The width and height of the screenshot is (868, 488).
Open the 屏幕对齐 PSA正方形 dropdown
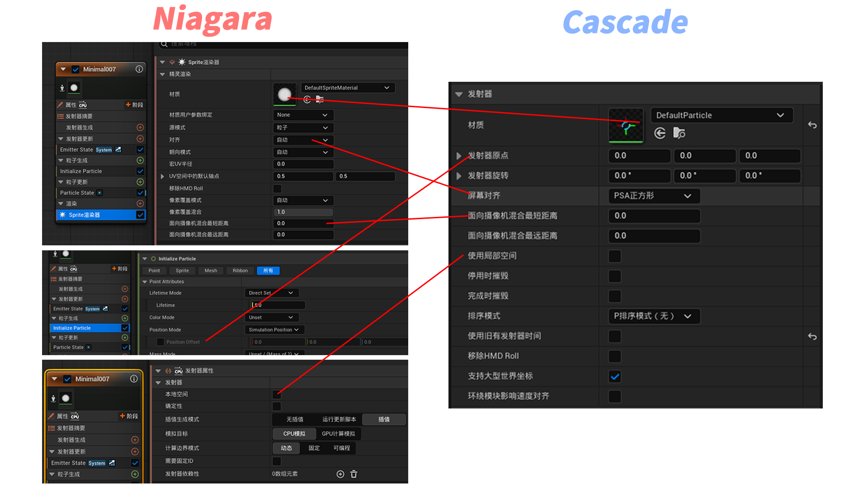654,196
